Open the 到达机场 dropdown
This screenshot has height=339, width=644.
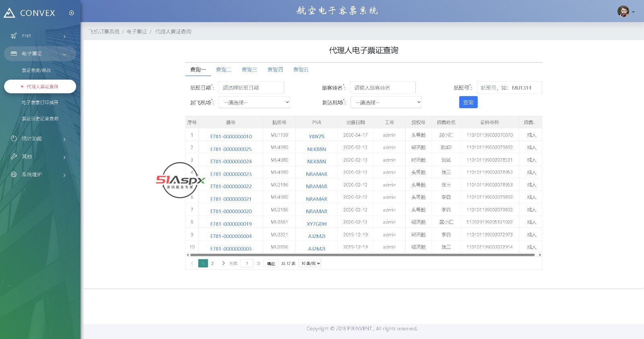[x=386, y=103]
